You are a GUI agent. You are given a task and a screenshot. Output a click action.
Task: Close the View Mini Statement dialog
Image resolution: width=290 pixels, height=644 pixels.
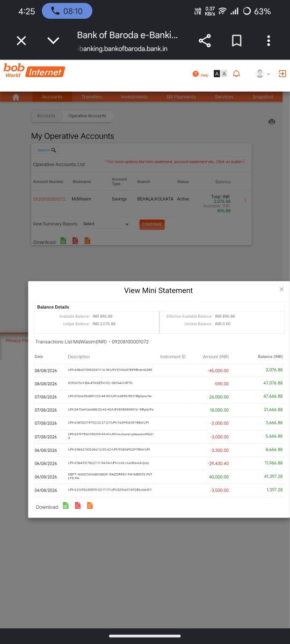[x=281, y=289]
